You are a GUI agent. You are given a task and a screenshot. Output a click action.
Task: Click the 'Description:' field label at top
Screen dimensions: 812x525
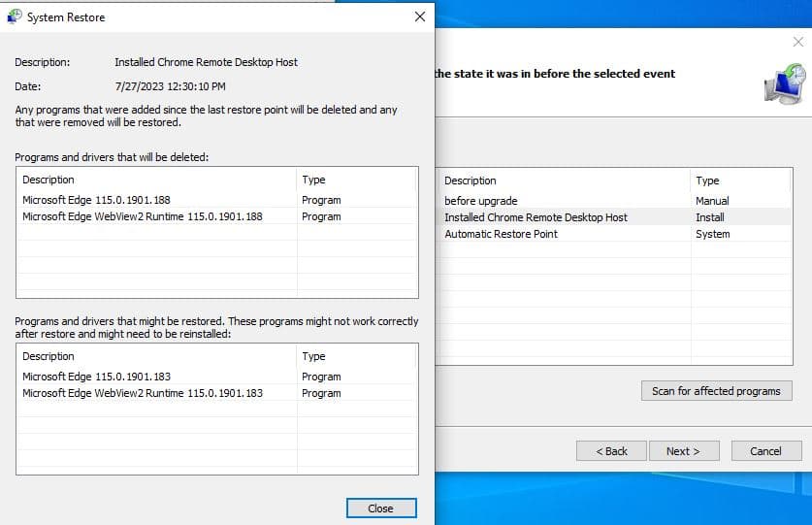42,62
